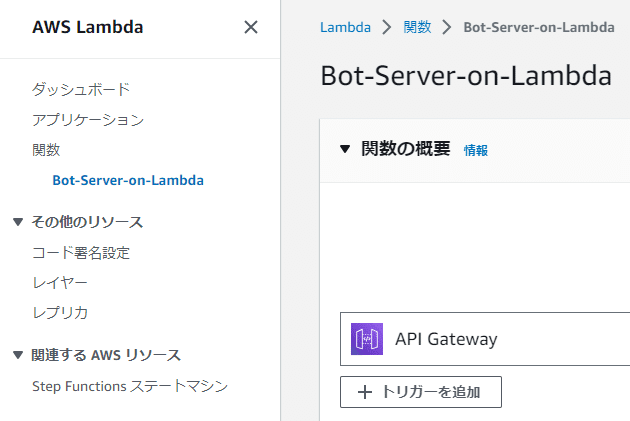Click the plus icon on トリガーを追加
Image resolution: width=630 pixels, height=421 pixels.
(365, 392)
